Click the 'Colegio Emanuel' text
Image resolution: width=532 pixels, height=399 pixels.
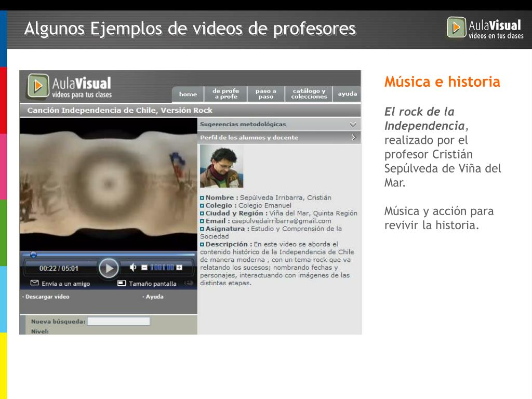click(x=265, y=205)
